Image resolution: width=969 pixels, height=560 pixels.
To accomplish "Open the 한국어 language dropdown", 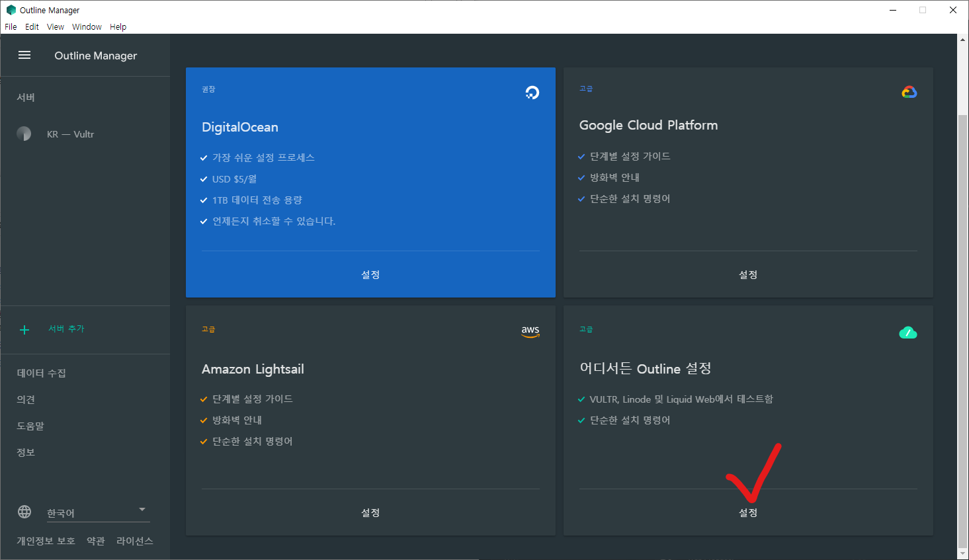I will 97,512.
